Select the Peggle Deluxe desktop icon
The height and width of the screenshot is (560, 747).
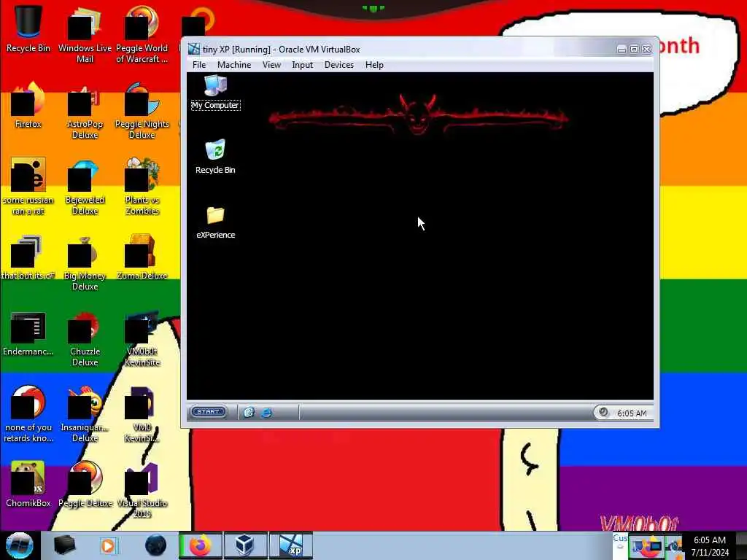(85, 484)
